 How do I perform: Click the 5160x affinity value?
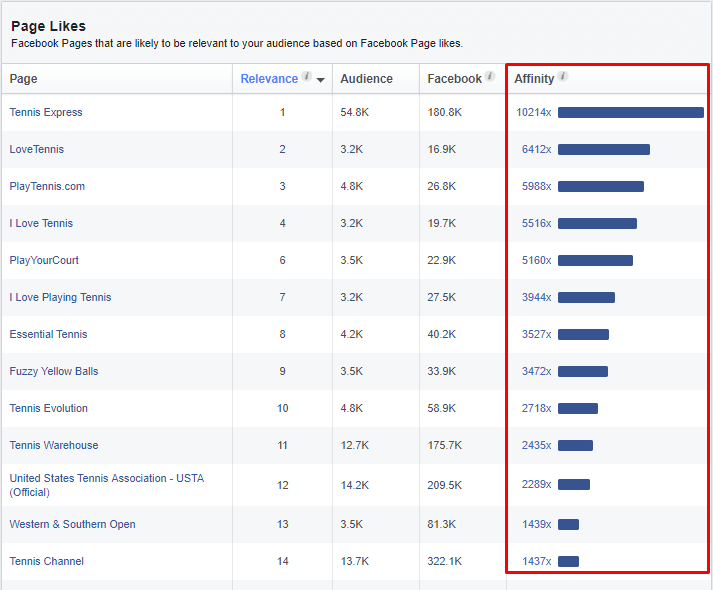(536, 260)
